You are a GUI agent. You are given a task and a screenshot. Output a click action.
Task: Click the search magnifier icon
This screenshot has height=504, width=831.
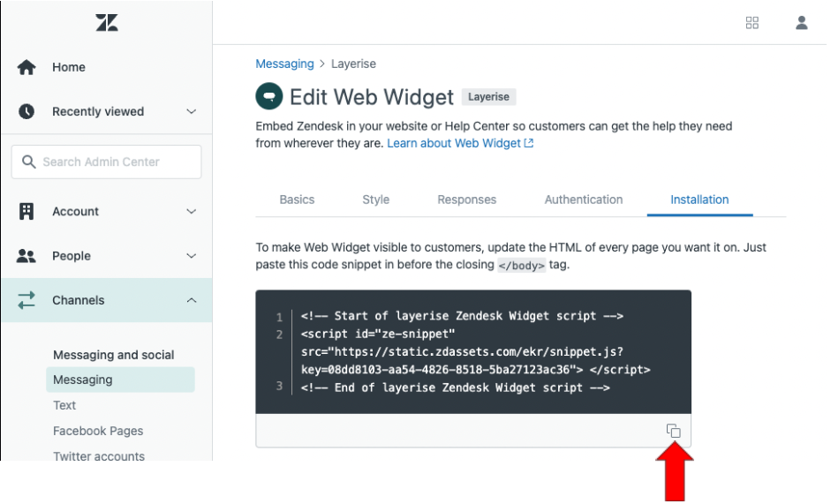tap(28, 162)
